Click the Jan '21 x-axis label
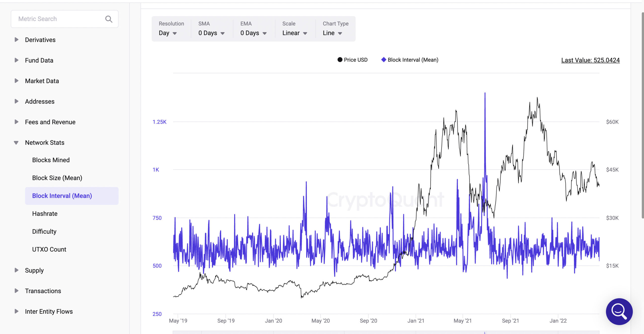644x334 pixels. coord(416,321)
